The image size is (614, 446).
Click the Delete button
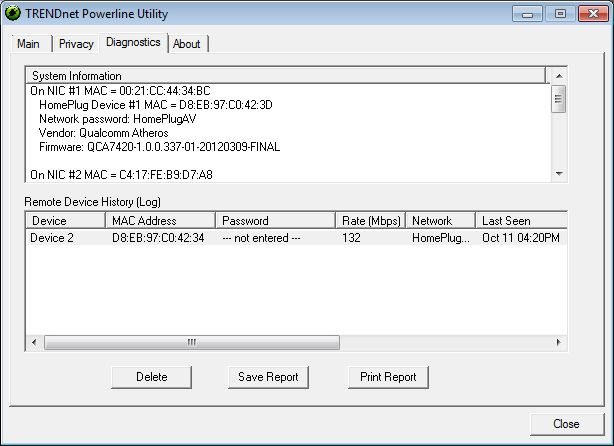pyautogui.click(x=152, y=377)
